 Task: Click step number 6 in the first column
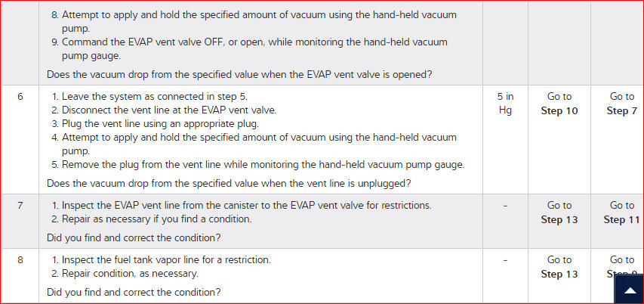pos(20,97)
